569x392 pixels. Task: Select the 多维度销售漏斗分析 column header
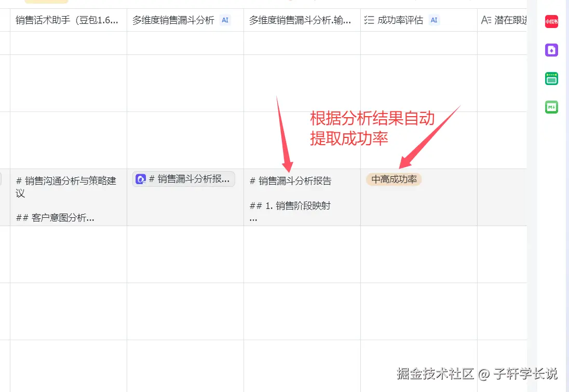pyautogui.click(x=185, y=20)
